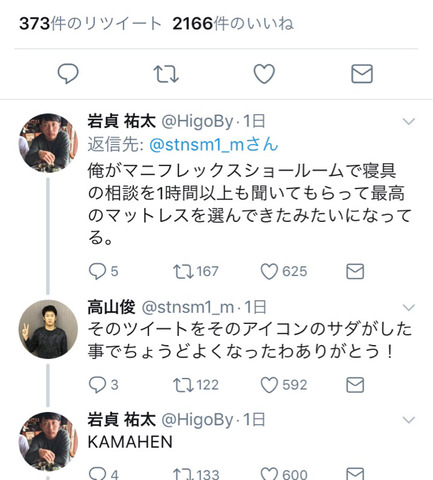
Task: Like the main tweet with heart icon
Action: coord(264,74)
